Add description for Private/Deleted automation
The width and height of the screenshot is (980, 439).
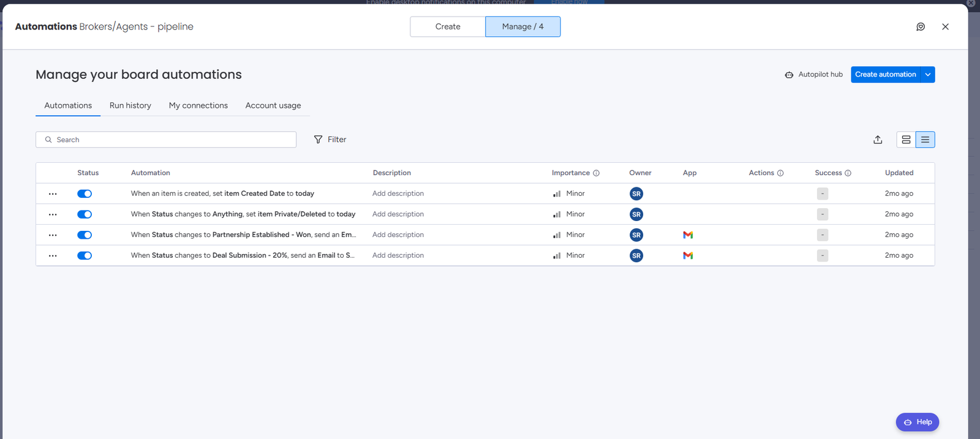tap(398, 214)
